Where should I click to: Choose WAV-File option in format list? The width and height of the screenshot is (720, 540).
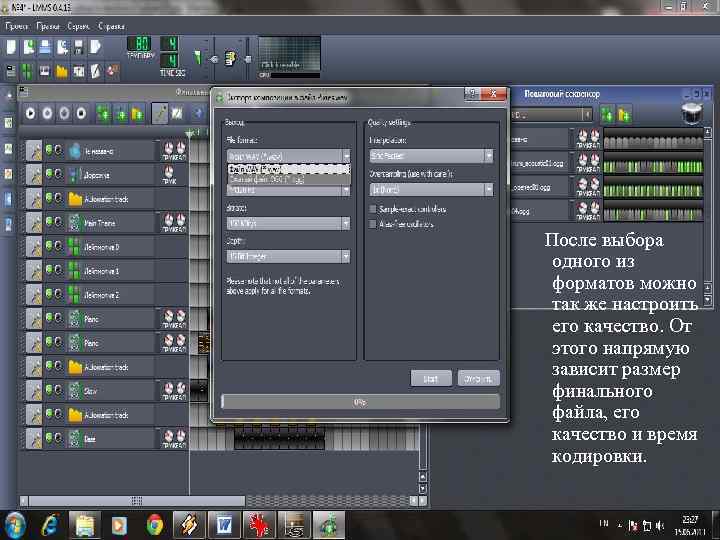(x=289, y=169)
